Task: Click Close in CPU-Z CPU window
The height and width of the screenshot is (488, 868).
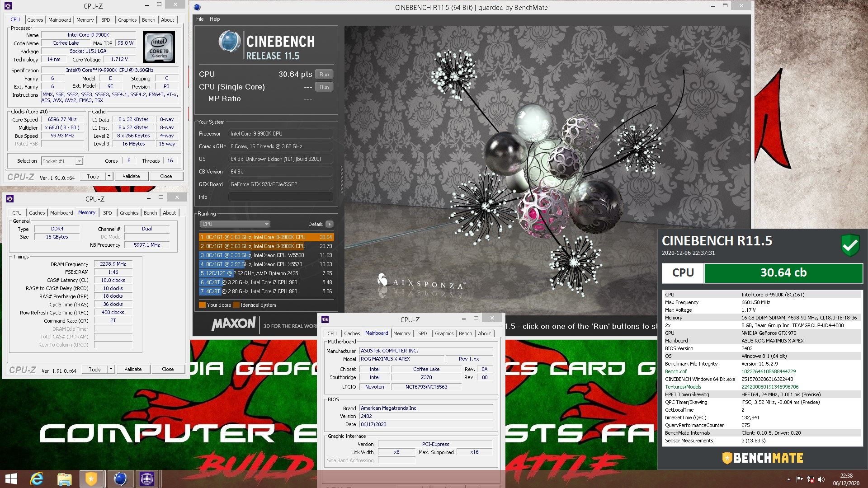Action: pyautogui.click(x=166, y=176)
